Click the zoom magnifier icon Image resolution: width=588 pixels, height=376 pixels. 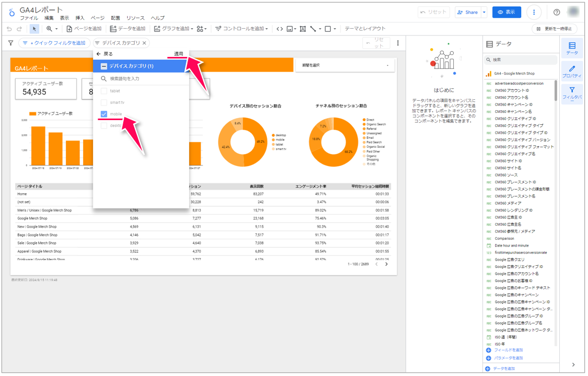[x=49, y=29]
